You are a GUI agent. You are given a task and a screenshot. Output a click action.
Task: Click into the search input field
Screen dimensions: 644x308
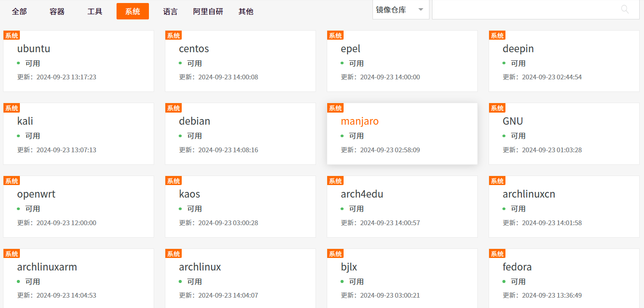coord(524,9)
